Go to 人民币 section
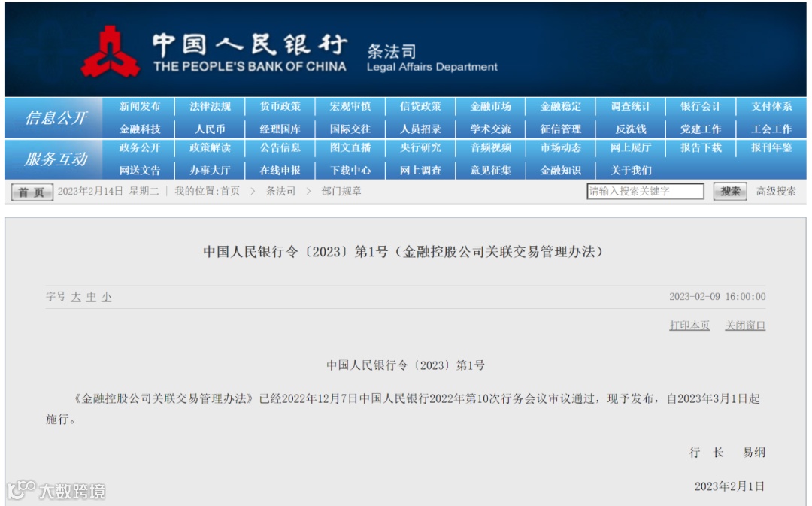 pyautogui.click(x=210, y=129)
